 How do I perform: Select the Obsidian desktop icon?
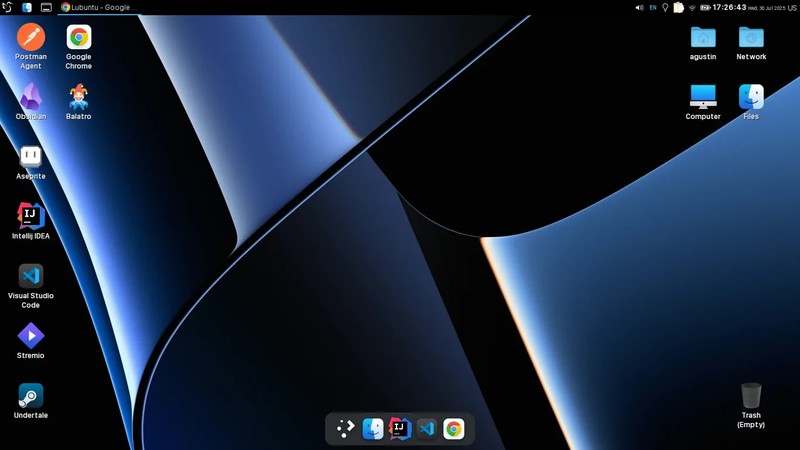31,101
